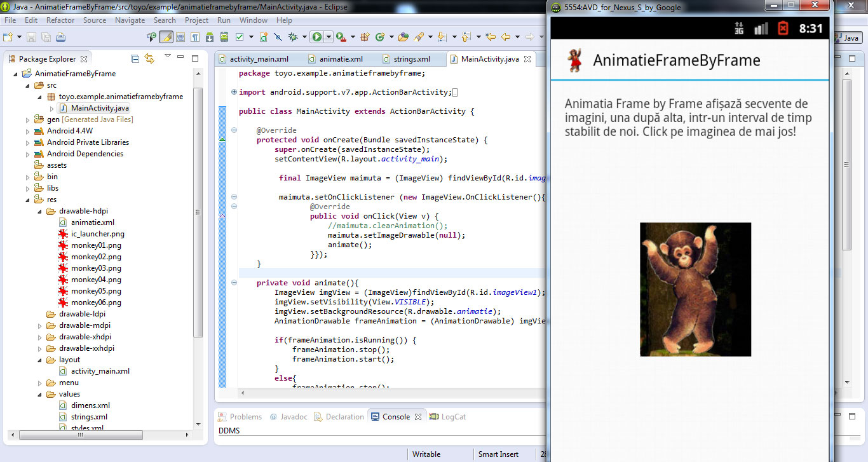
Task: Open the Run button dropdown arrow
Action: pyautogui.click(x=328, y=37)
